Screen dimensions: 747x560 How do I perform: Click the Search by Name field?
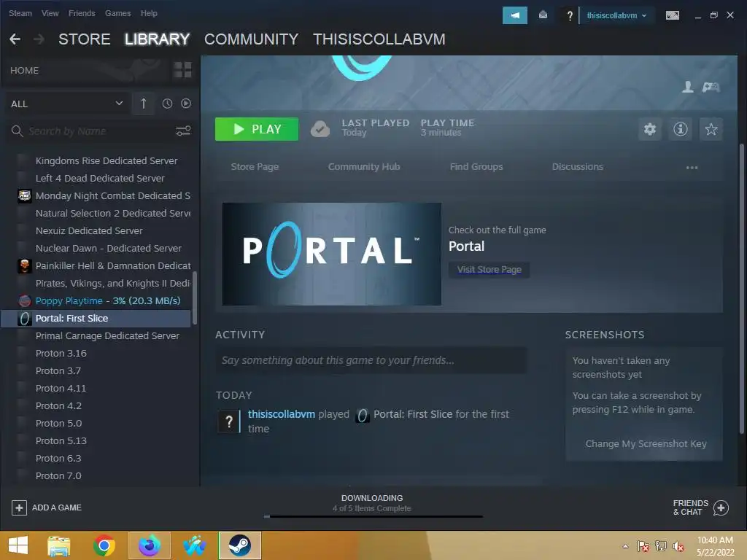tap(100, 131)
